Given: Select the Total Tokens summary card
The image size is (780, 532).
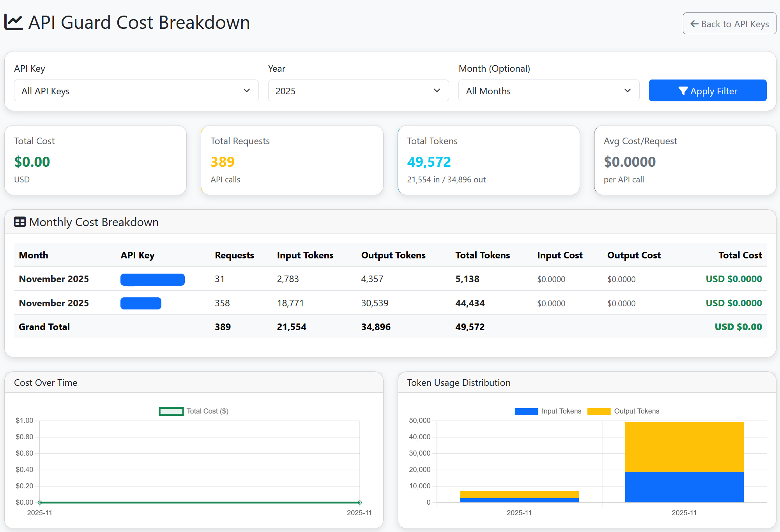Looking at the screenshot, I should (488, 160).
